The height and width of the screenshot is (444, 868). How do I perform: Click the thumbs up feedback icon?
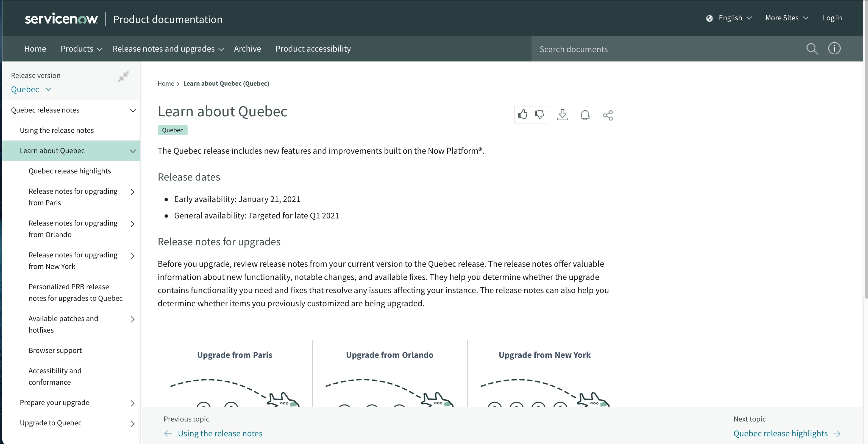523,114
